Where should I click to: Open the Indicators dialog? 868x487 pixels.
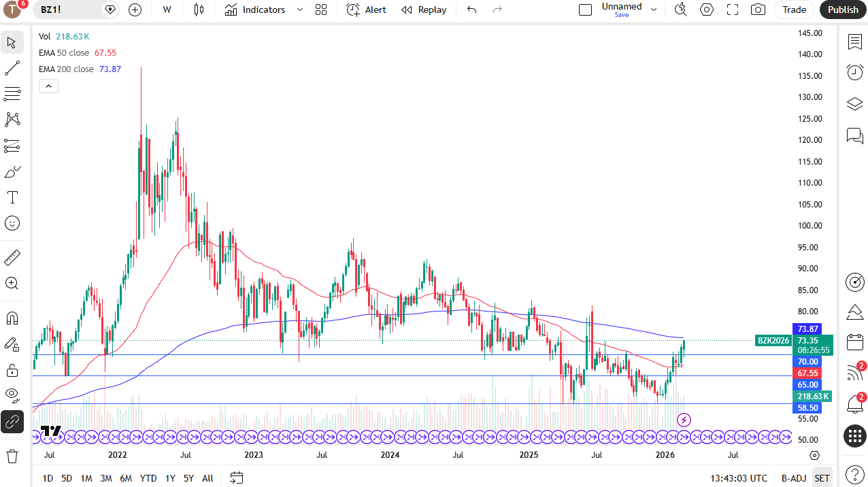click(255, 10)
